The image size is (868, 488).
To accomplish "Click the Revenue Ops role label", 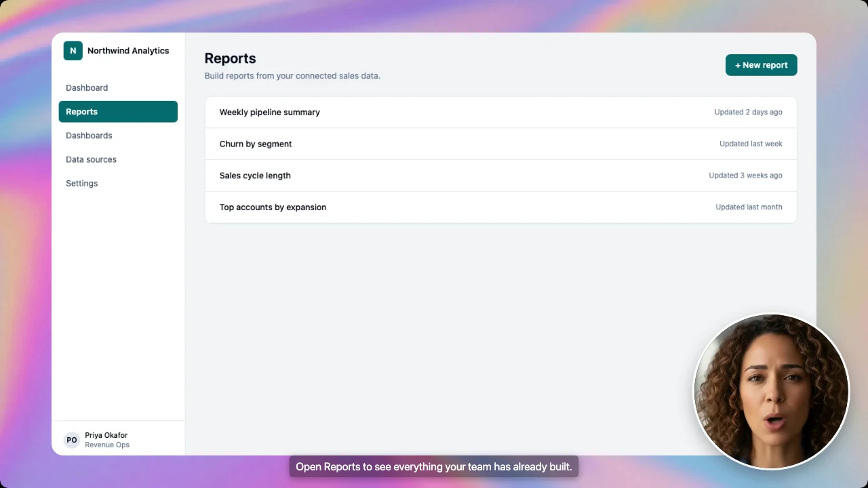I will [x=107, y=445].
